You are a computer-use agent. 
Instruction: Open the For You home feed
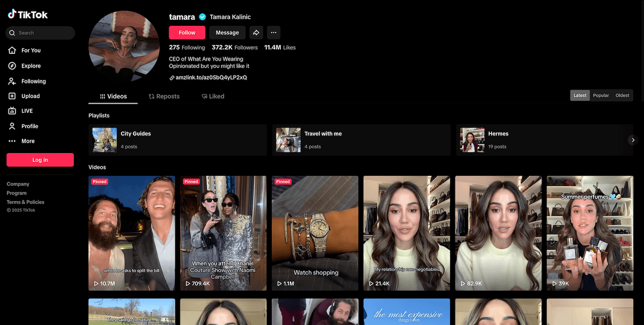click(x=30, y=50)
